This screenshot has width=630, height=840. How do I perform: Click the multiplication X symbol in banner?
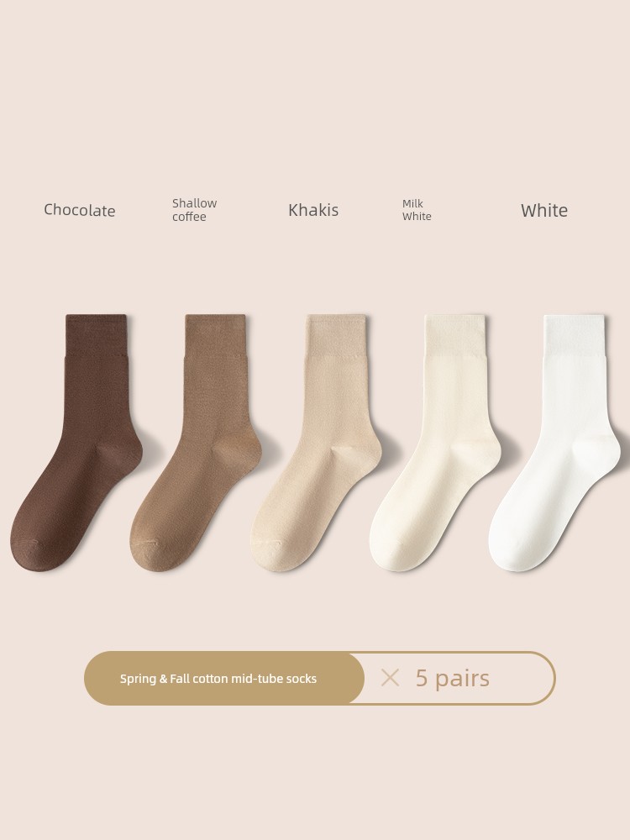click(x=390, y=678)
